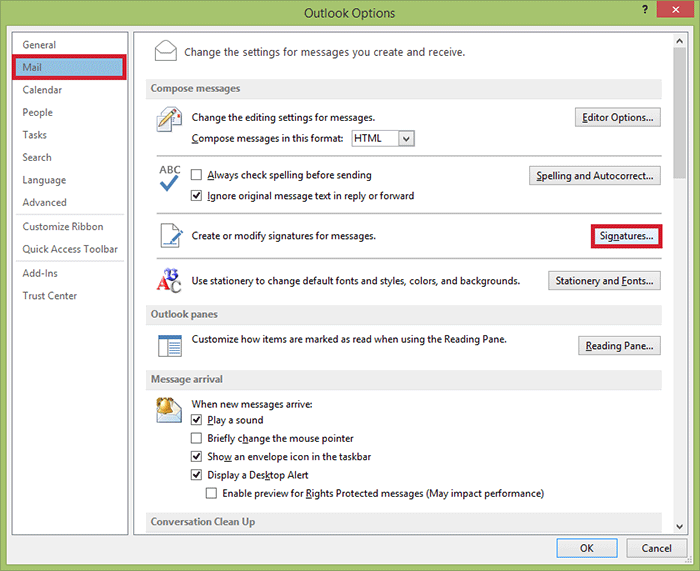
Task: Click the signature page-with-pen icon
Action: click(x=171, y=235)
